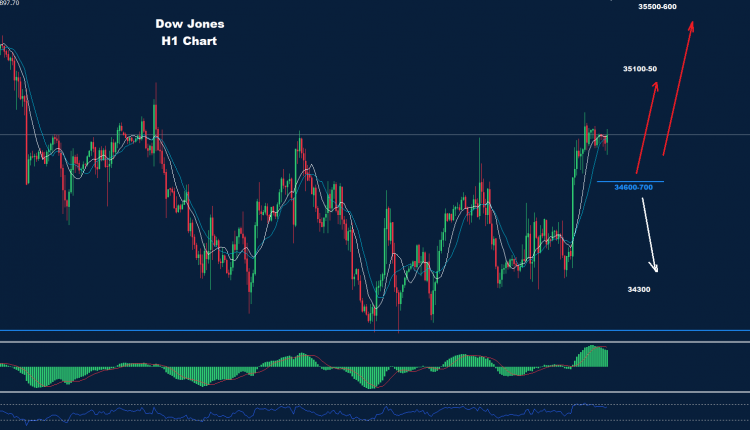Click the 35500-600 target label

[657, 7]
